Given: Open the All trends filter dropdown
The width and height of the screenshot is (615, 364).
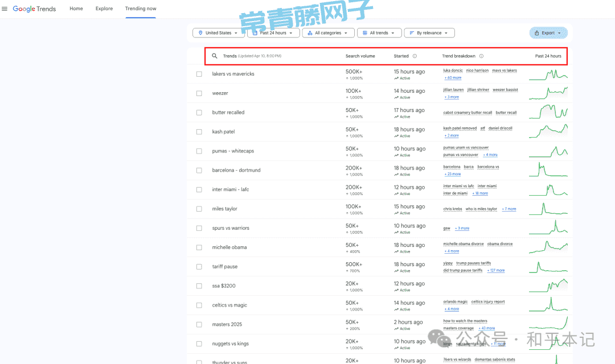Looking at the screenshot, I should (x=379, y=33).
